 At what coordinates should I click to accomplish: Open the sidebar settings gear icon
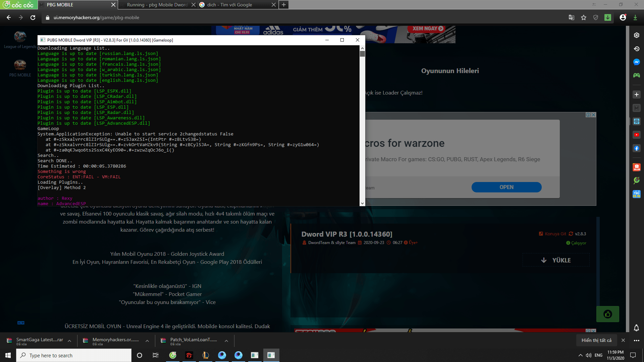(636, 35)
